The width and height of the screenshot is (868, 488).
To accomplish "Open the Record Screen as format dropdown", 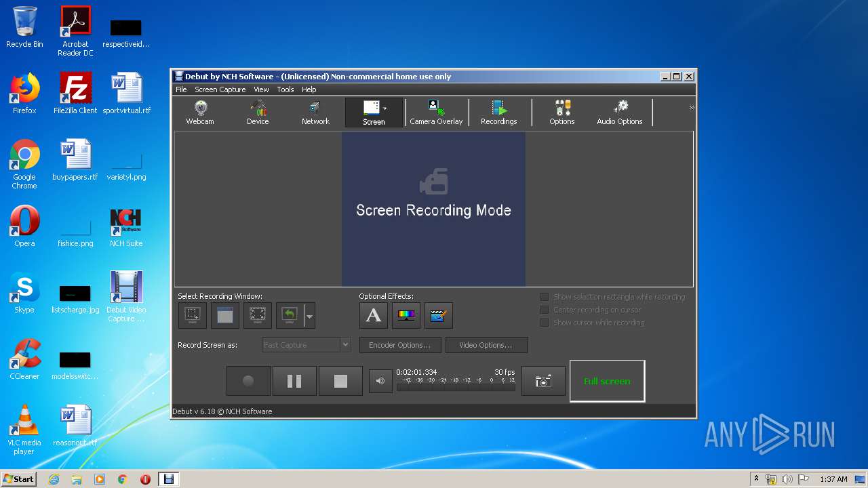I will (306, 345).
